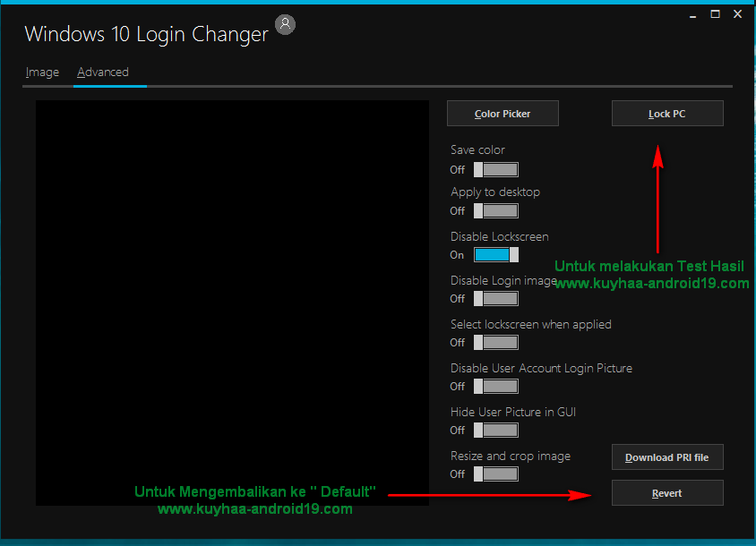Turn on Resize and crop image switch
Viewport: 756px width, 546px height.
point(496,474)
